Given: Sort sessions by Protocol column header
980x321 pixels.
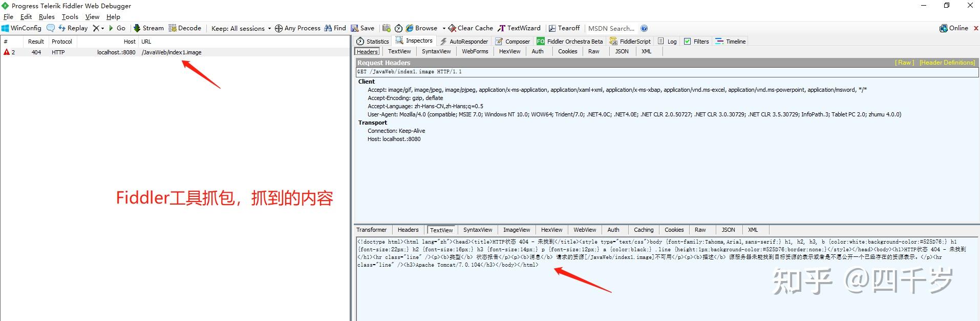Looking at the screenshot, I should point(62,42).
